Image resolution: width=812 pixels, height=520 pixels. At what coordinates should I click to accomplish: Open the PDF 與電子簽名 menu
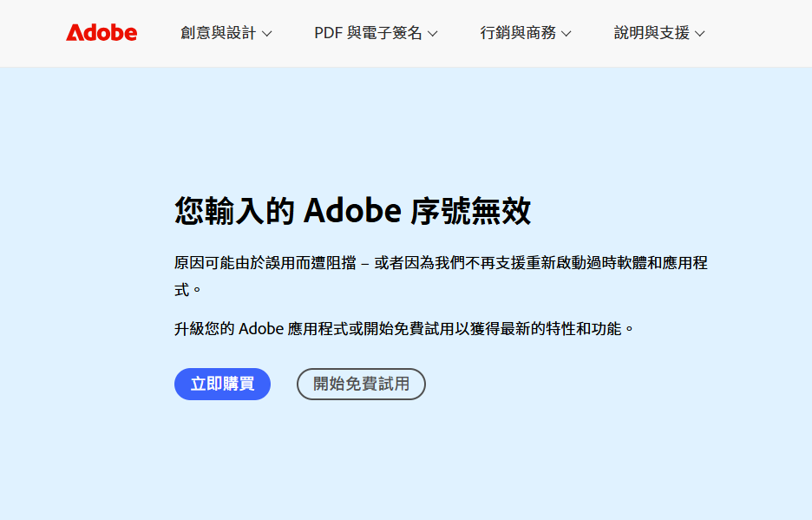(x=376, y=33)
